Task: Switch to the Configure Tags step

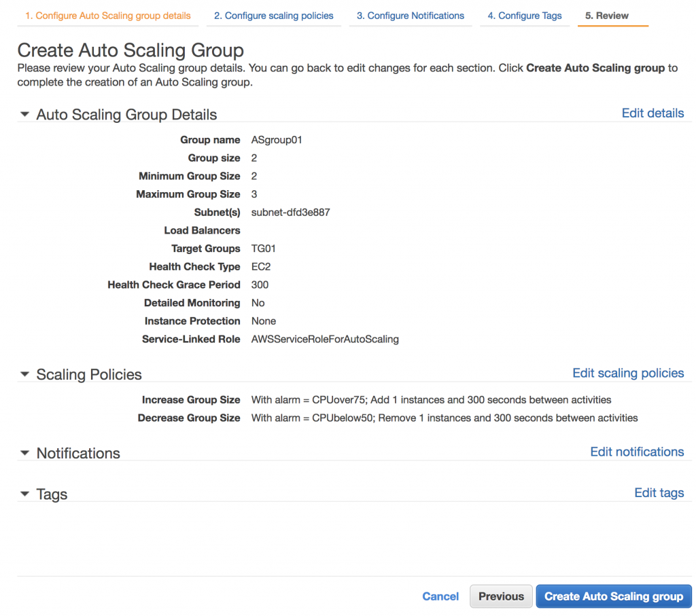Action: pyautogui.click(x=525, y=15)
